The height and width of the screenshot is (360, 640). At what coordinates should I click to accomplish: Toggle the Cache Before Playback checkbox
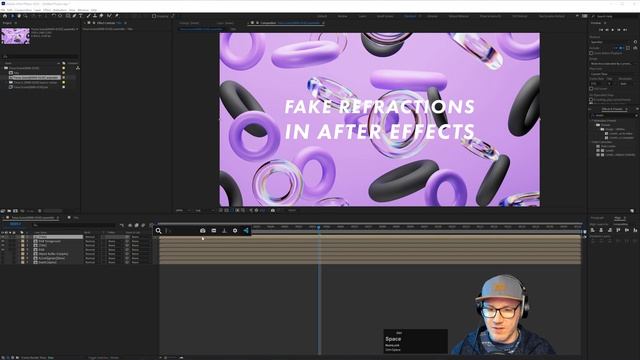591,53
